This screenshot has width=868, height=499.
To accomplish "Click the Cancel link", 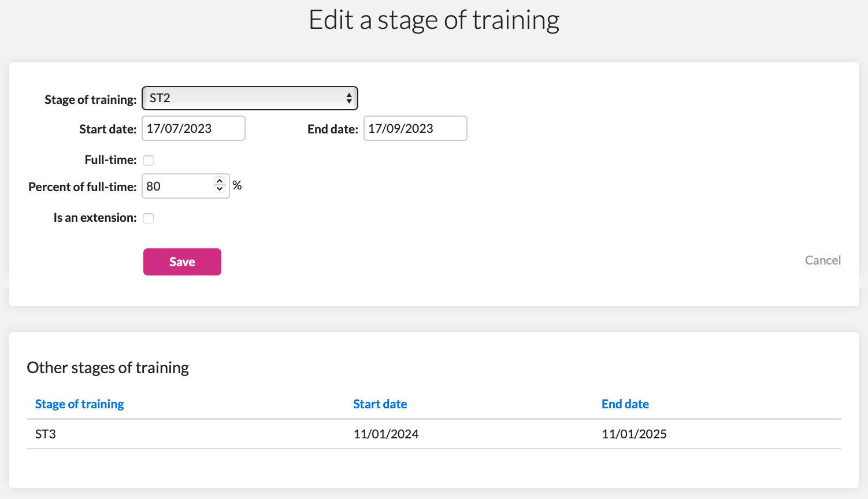I will pyautogui.click(x=823, y=260).
